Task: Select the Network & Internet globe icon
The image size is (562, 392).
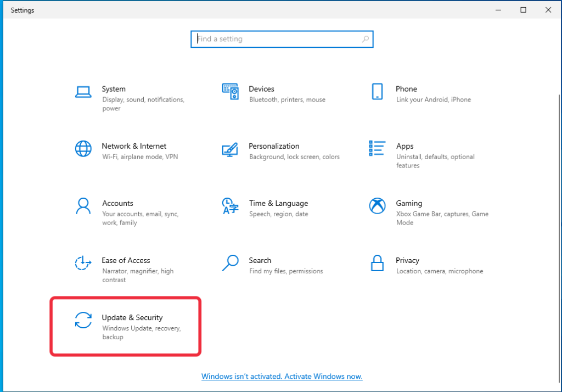Action: coord(83,149)
